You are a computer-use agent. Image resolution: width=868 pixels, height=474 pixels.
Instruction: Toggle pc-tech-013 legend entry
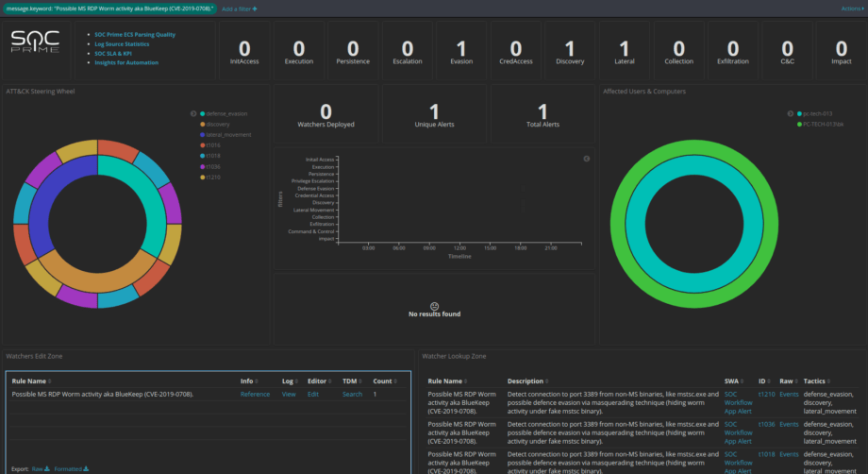tap(816, 113)
